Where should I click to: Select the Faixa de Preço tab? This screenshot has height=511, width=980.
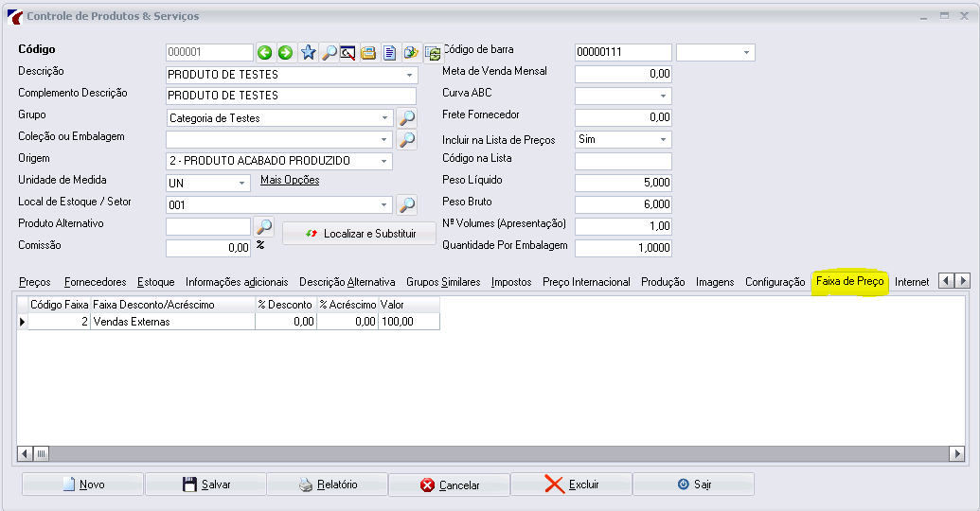(849, 282)
